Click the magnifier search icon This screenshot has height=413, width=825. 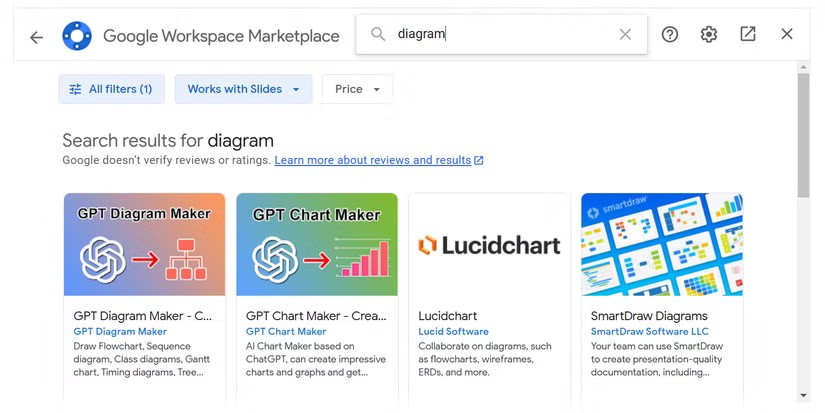(x=378, y=34)
